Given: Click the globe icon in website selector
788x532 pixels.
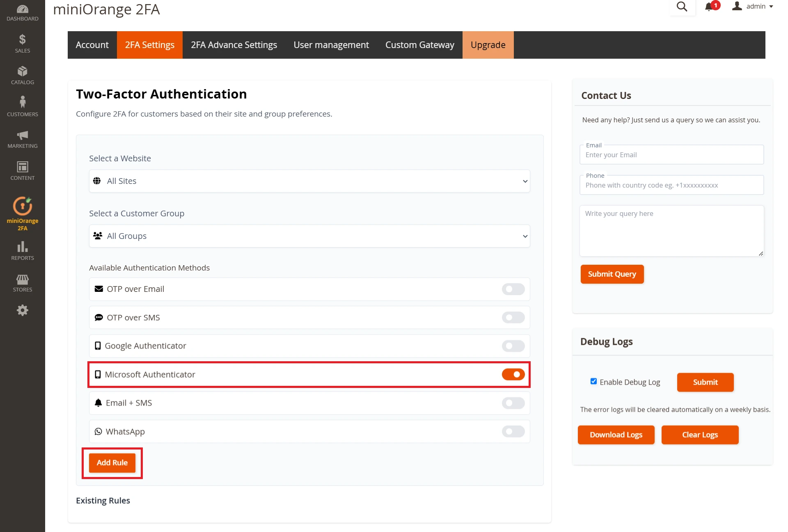Looking at the screenshot, I should (97, 181).
